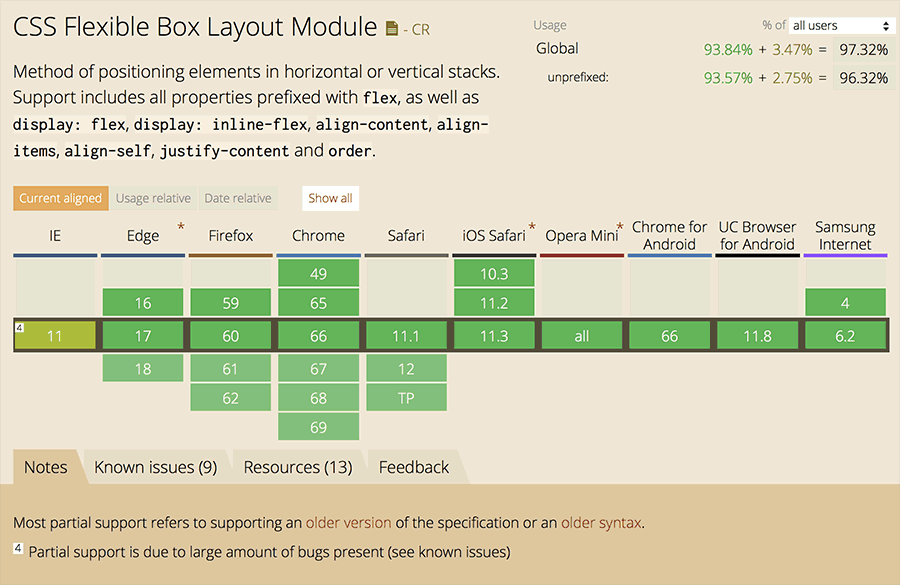
Task: Open the note marker on Edge column
Action: [181, 226]
